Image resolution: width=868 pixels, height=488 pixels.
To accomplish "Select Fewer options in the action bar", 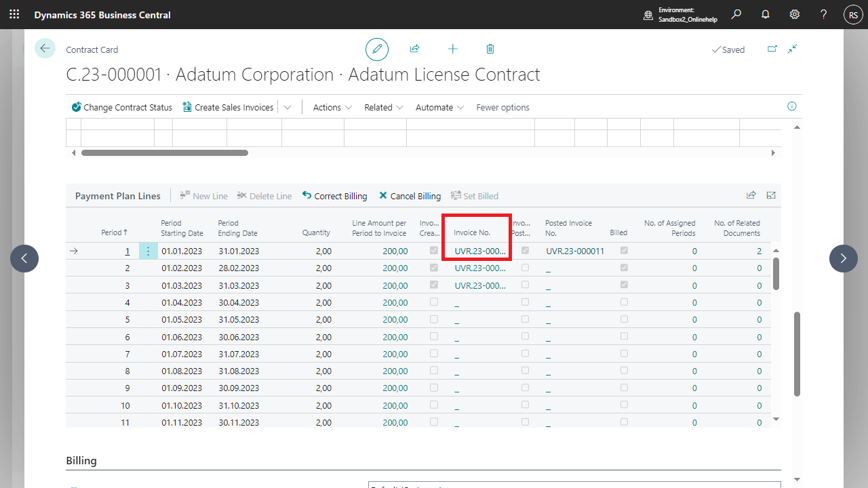I will tap(502, 107).
